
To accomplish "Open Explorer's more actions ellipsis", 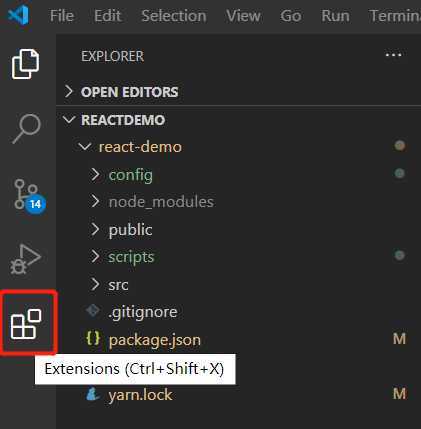I will tap(393, 55).
